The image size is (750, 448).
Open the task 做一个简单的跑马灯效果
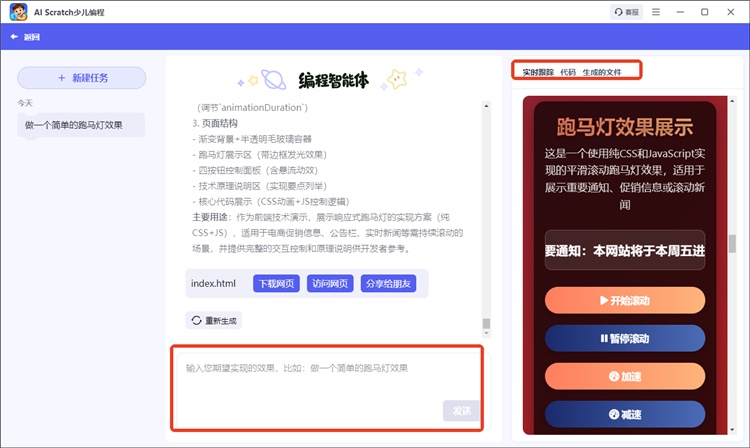(x=81, y=125)
